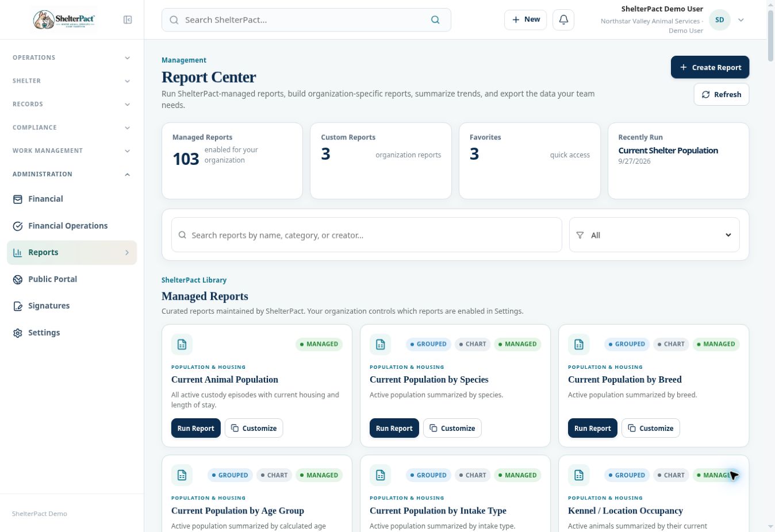The width and height of the screenshot is (775, 532).
Task: Click the Current Population by Age Group document icon
Action: pos(182,476)
